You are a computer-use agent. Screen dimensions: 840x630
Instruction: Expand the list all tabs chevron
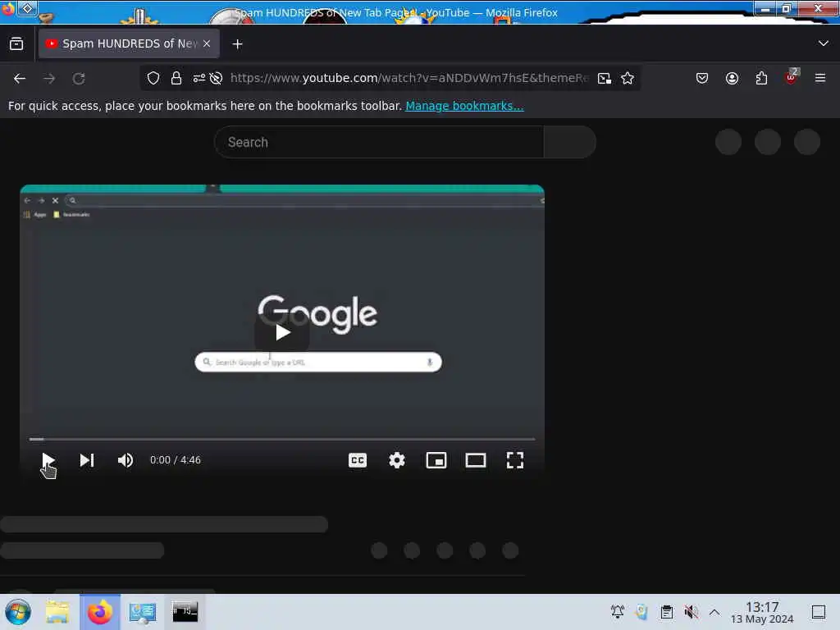pos(823,43)
